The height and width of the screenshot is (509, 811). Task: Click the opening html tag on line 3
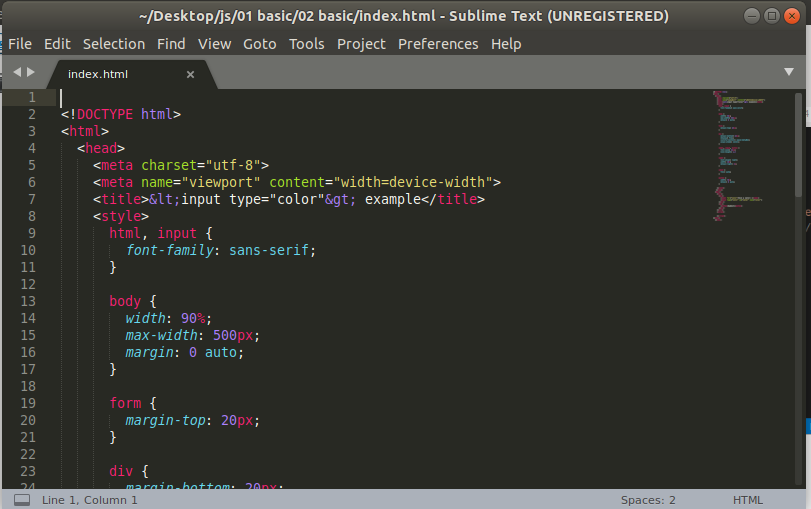(x=85, y=131)
